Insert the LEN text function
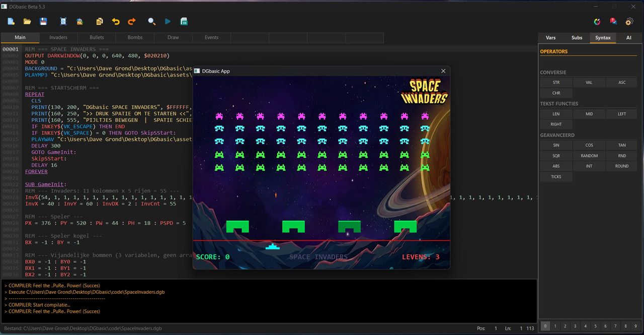 [556, 114]
